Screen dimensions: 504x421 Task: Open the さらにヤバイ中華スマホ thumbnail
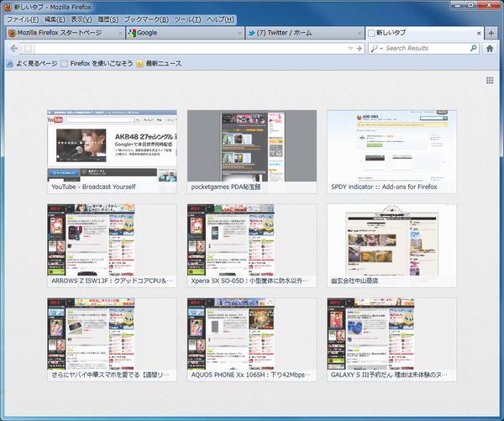[112, 339]
